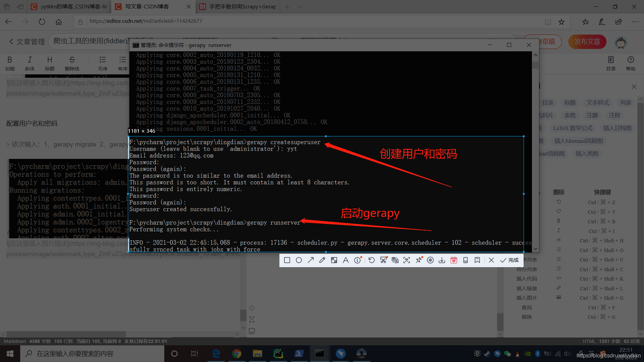Click the WeChat tray icon

coord(507,354)
